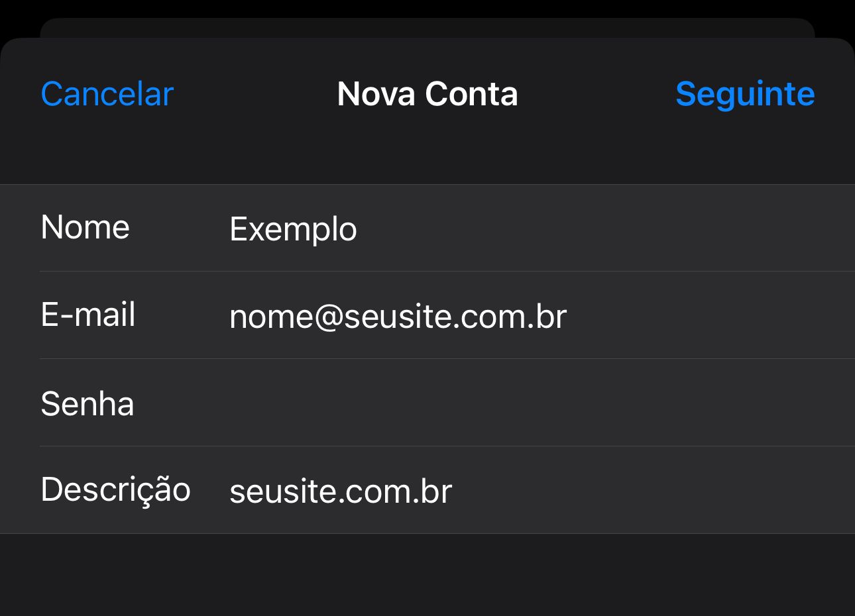Click the Nome field label
Image resolution: width=855 pixels, height=616 pixels.
point(85,228)
